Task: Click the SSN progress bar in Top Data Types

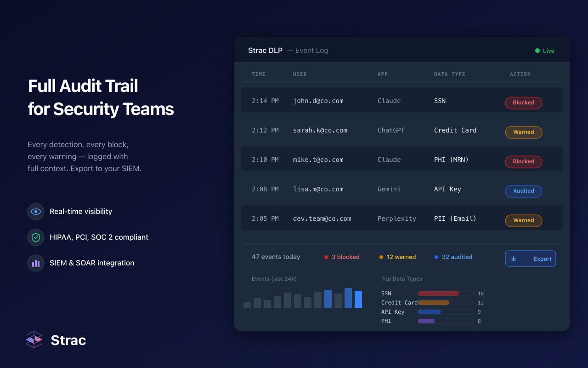Action: (x=446, y=293)
